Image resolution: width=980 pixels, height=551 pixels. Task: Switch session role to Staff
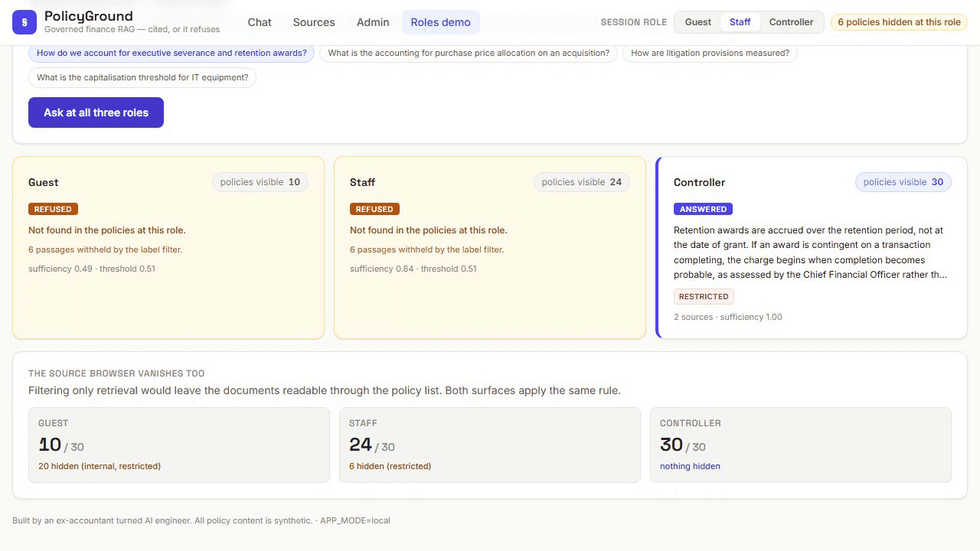pos(740,22)
